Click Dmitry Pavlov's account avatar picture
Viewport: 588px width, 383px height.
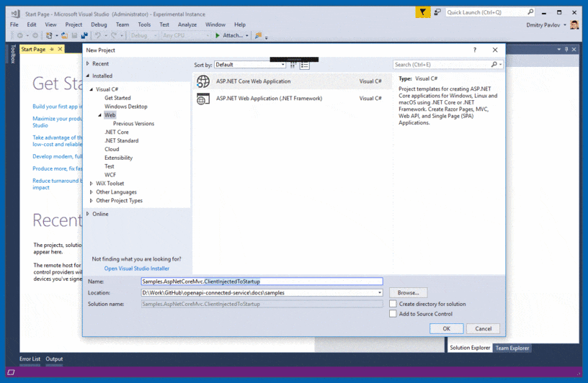(574, 25)
